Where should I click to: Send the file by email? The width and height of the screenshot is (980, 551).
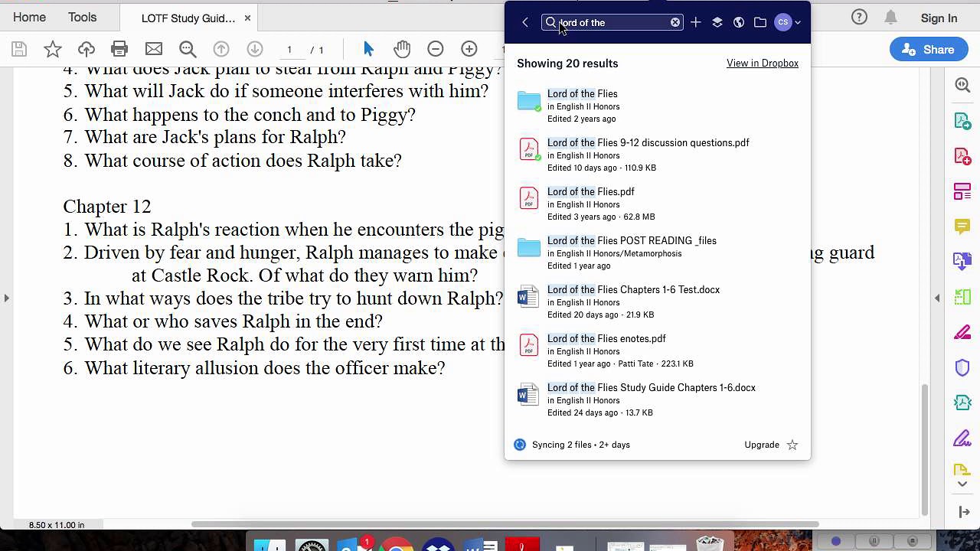coord(154,50)
